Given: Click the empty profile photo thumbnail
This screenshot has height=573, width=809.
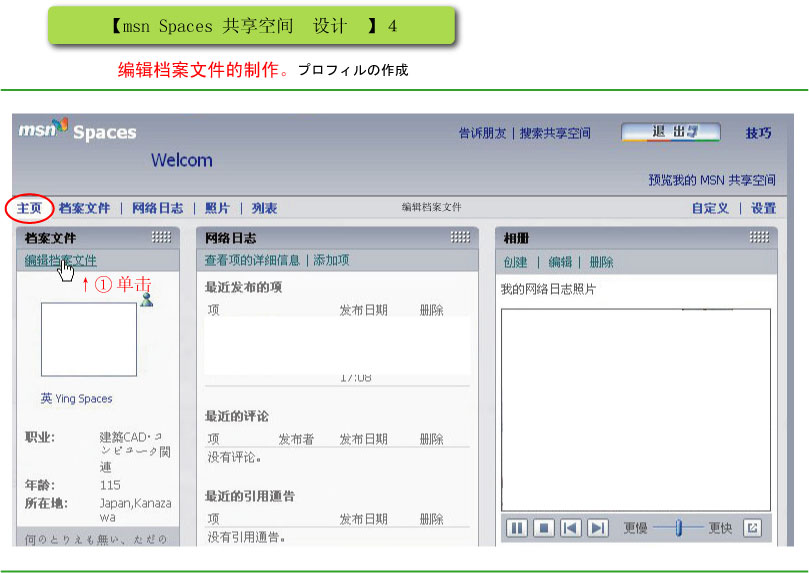Looking at the screenshot, I should pyautogui.click(x=89, y=339).
